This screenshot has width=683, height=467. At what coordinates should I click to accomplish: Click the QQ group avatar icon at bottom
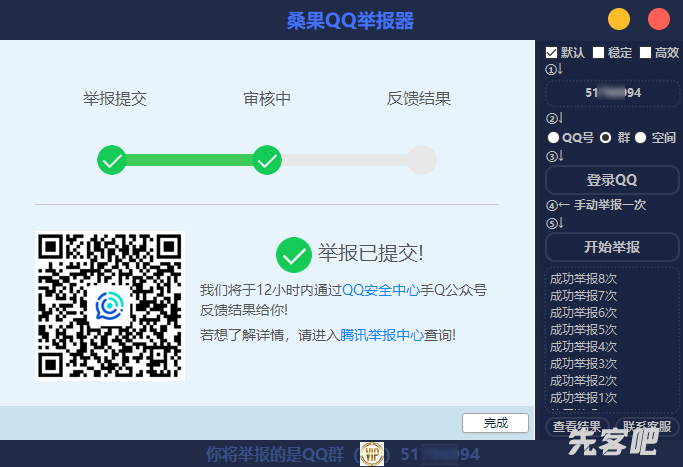[372, 454]
